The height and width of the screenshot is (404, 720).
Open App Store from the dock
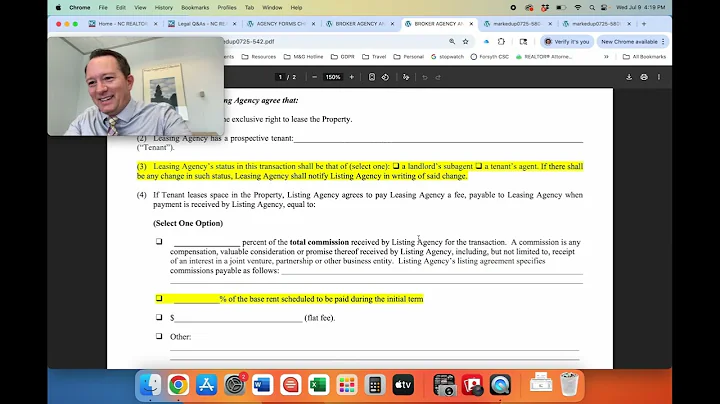tap(206, 384)
